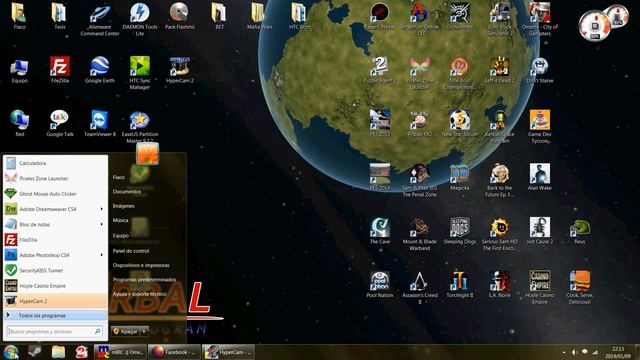Launch Pool Nation desktop shortcut
Viewport: 640px width, 360px height.
tap(380, 284)
